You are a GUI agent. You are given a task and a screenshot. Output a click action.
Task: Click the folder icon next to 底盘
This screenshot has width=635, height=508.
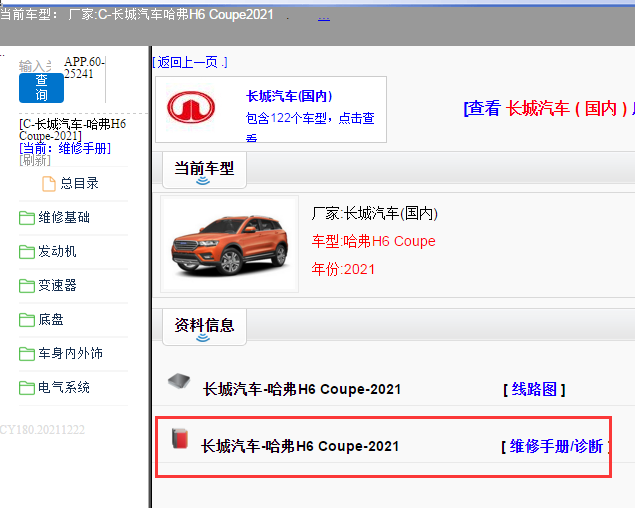tap(27, 320)
